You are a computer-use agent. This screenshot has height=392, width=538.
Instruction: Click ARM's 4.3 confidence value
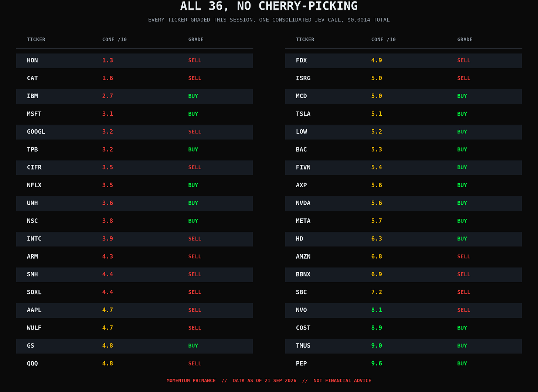108,256
